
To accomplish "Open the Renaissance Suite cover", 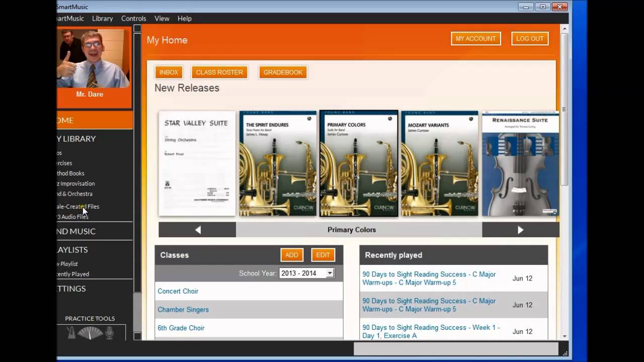I will (x=520, y=163).
